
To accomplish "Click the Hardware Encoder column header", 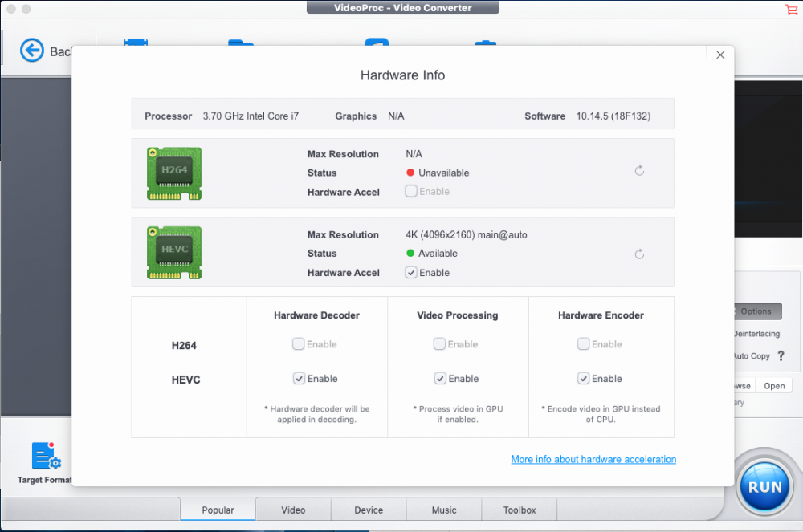I will click(601, 315).
